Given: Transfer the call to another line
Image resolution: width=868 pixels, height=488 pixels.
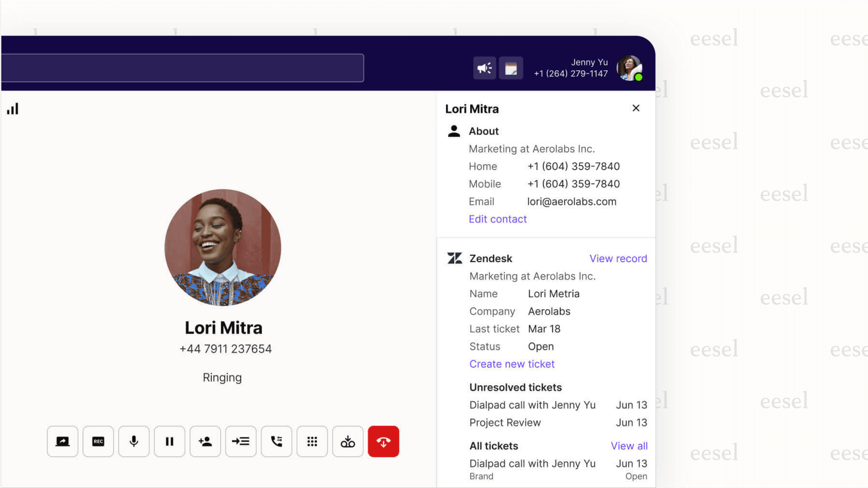Looking at the screenshot, I should pos(276,442).
